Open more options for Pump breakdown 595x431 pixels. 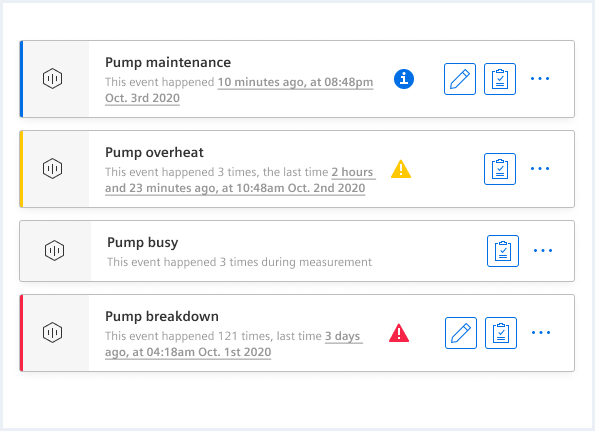point(541,332)
